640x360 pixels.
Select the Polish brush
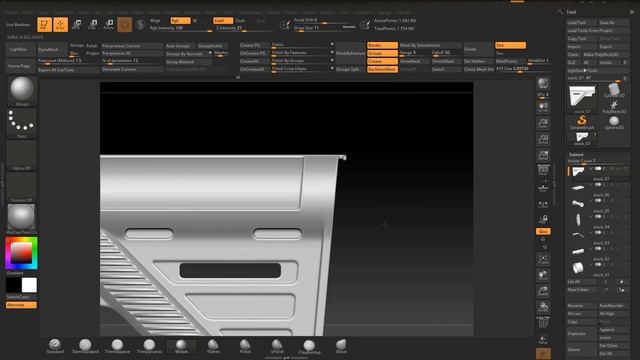coord(245,346)
